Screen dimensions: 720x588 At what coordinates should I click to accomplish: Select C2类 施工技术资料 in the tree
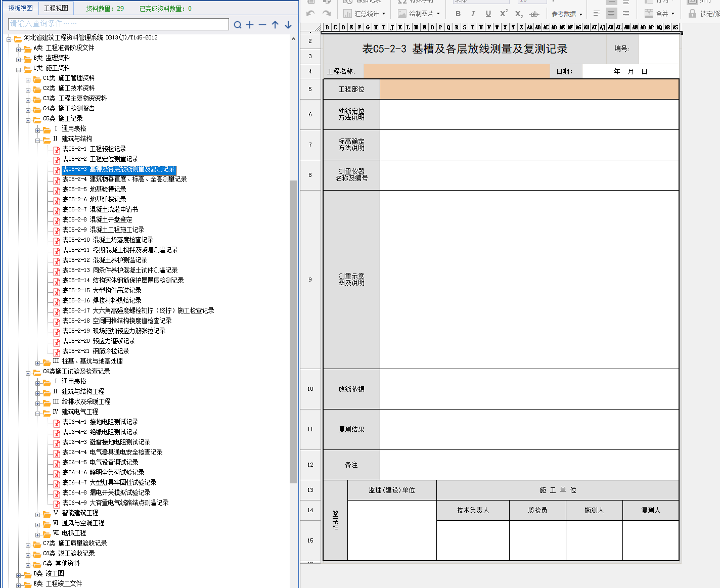69,88
